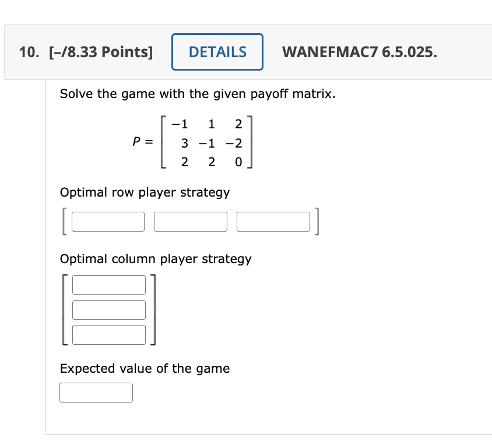
Task: Click the bottom column player strategy input box
Action: pos(108,334)
